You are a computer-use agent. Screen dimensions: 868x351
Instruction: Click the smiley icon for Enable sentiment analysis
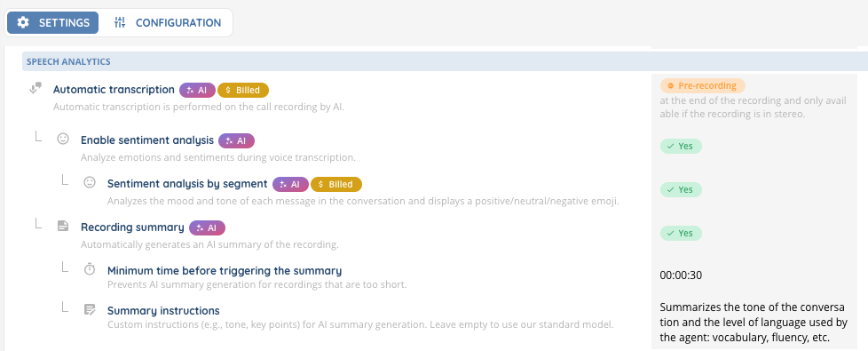pos(63,139)
